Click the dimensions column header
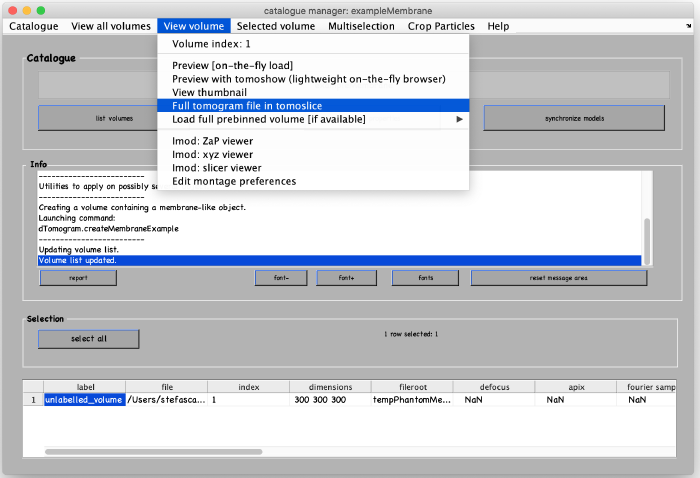The height and width of the screenshot is (478, 700). (330, 387)
